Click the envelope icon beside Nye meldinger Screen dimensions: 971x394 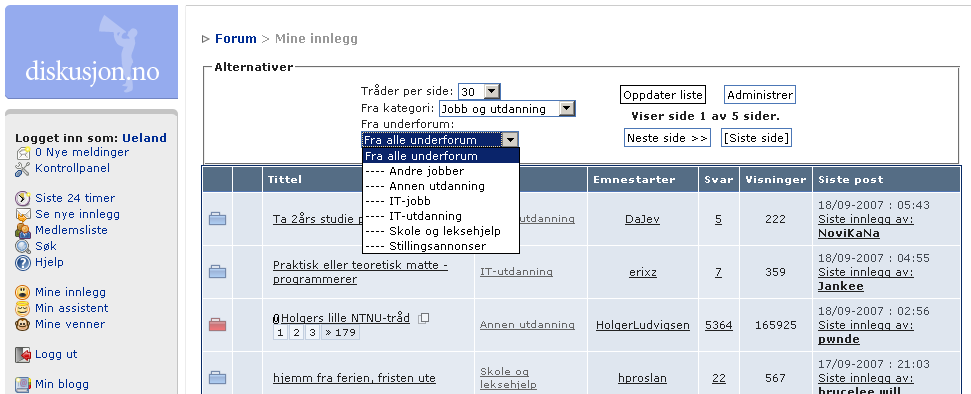tap(23, 152)
